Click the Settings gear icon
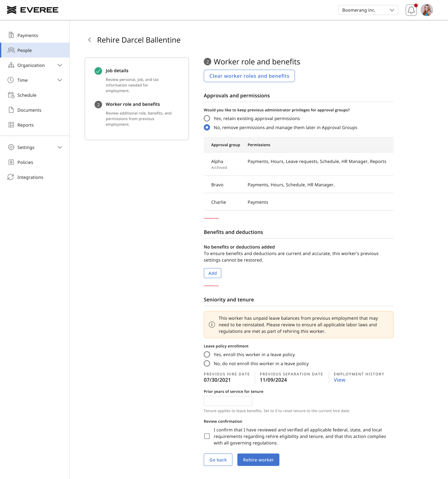This screenshot has height=479, width=448. tap(11, 147)
